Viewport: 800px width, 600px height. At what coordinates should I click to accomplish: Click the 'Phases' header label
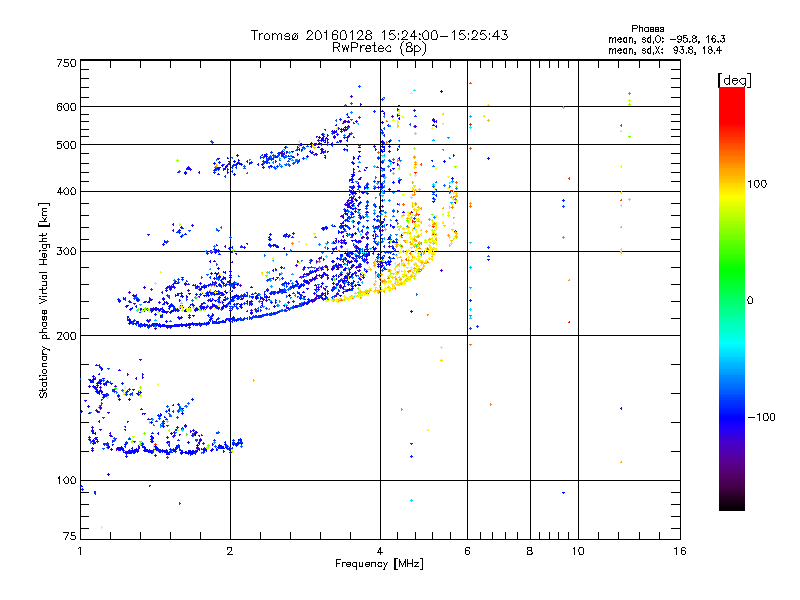[647, 29]
